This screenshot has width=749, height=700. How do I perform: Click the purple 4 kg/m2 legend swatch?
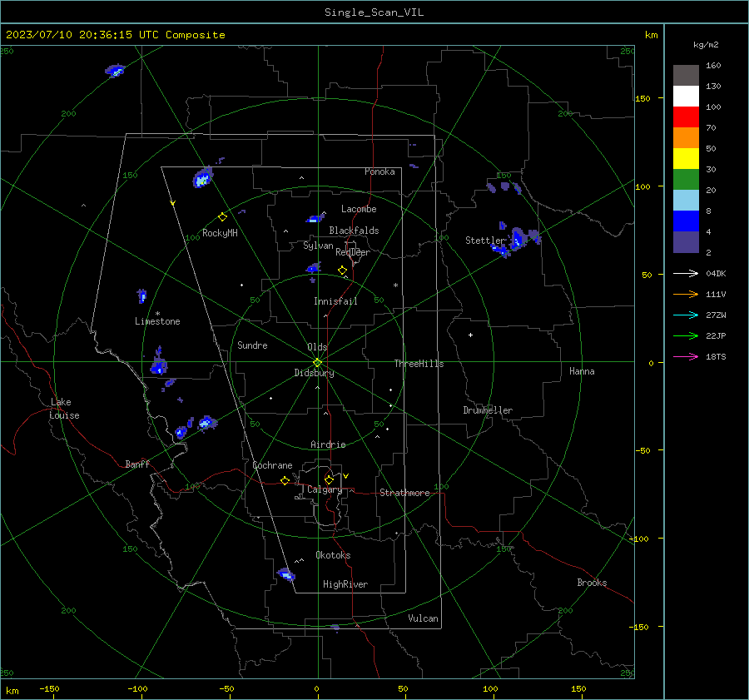(686, 241)
